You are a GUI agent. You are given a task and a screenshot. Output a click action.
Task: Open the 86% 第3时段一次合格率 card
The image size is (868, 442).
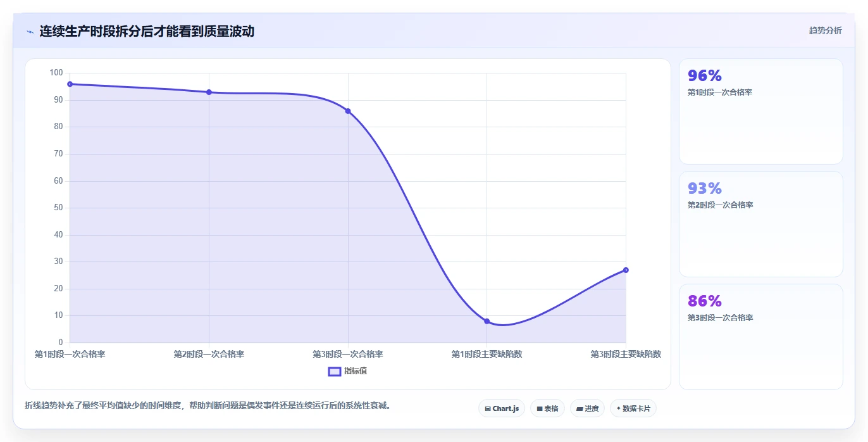coord(761,337)
